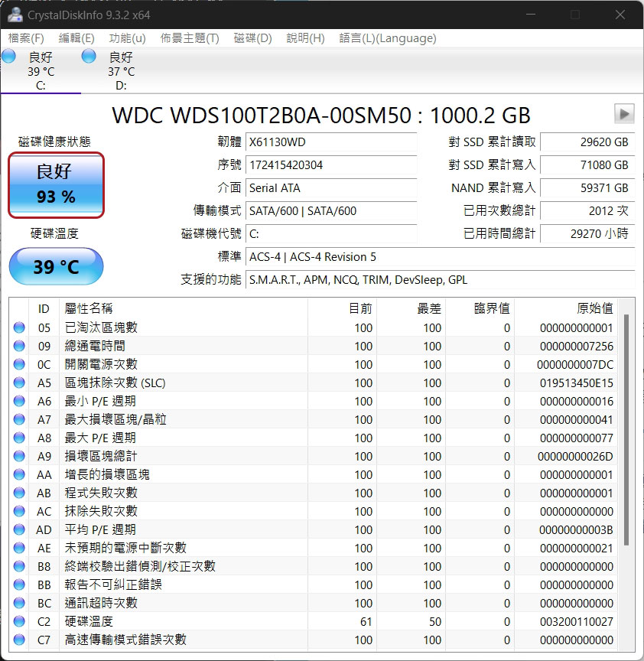Open the 語言(L)(Language) menu
This screenshot has height=661, width=644.
pos(388,38)
